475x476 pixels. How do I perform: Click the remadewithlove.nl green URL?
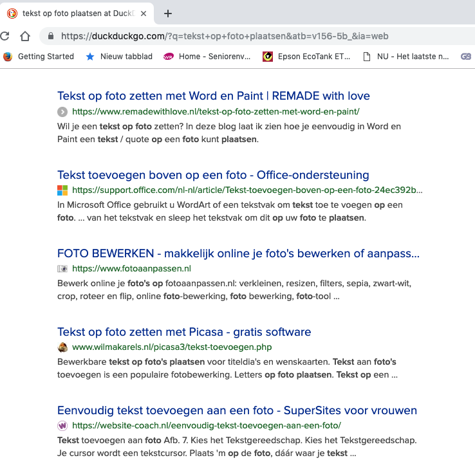point(216,112)
